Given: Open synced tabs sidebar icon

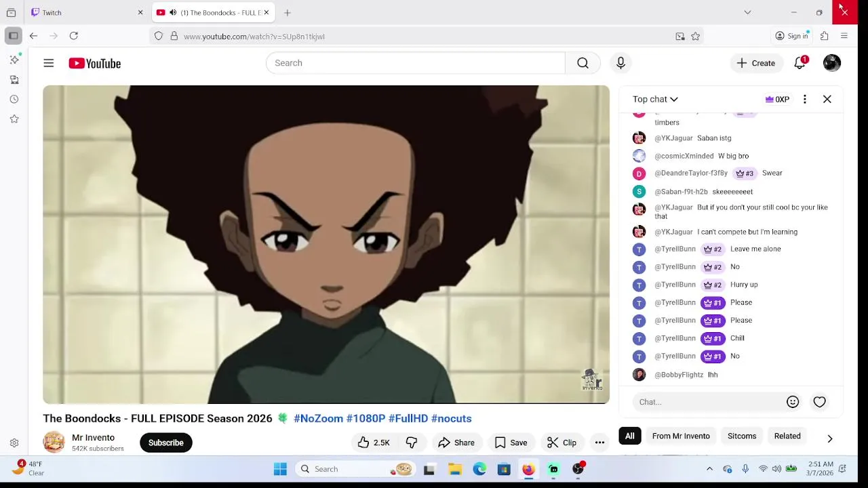Looking at the screenshot, I should [x=14, y=80].
